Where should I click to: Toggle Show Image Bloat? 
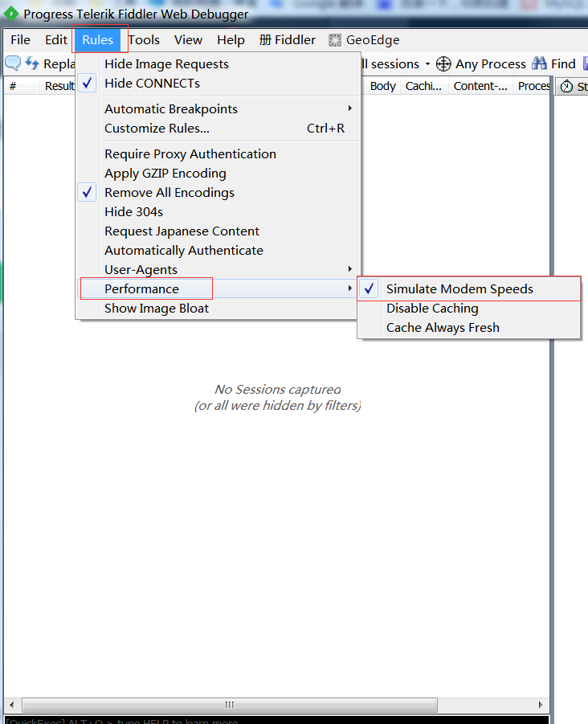tap(218, 309)
